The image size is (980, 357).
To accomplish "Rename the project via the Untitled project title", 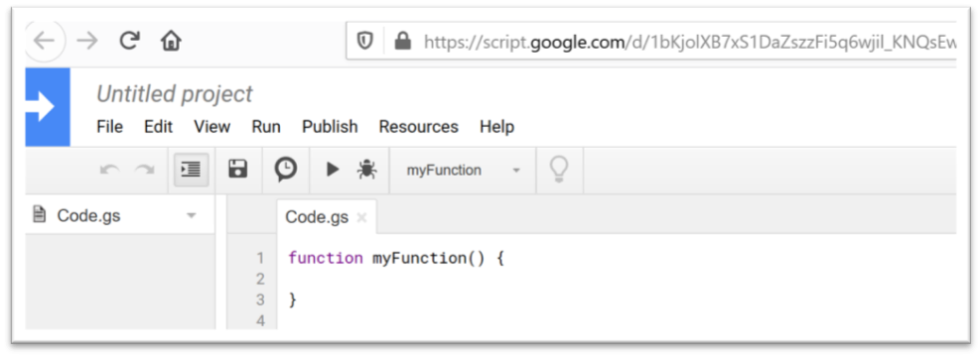I will tap(175, 93).
